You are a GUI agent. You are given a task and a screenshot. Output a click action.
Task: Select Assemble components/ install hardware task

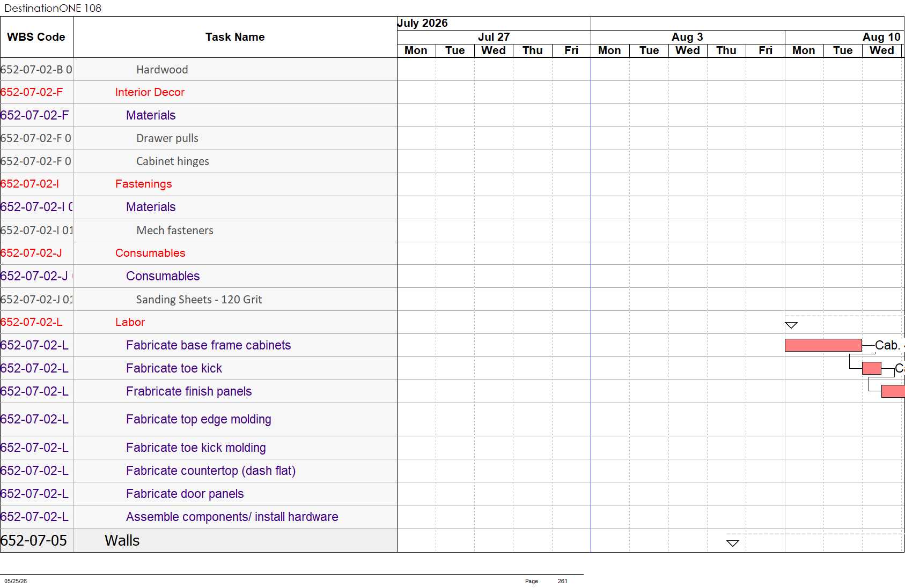click(x=232, y=517)
